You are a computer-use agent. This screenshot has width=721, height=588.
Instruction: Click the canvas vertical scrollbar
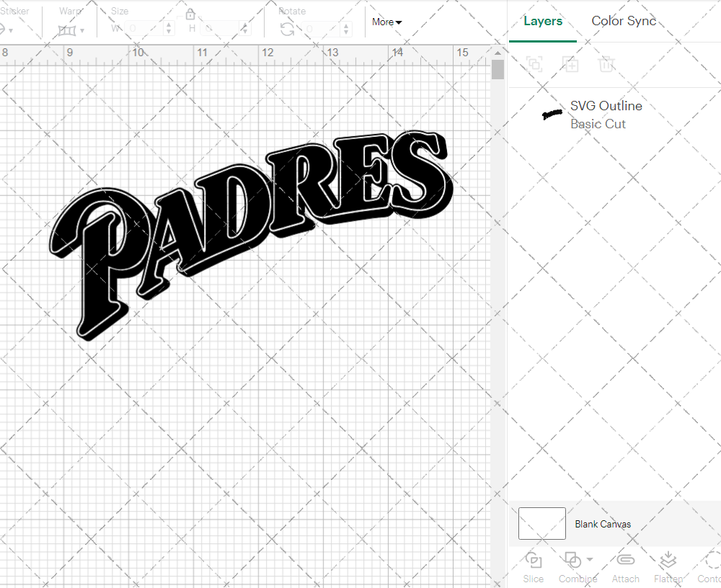[497, 68]
